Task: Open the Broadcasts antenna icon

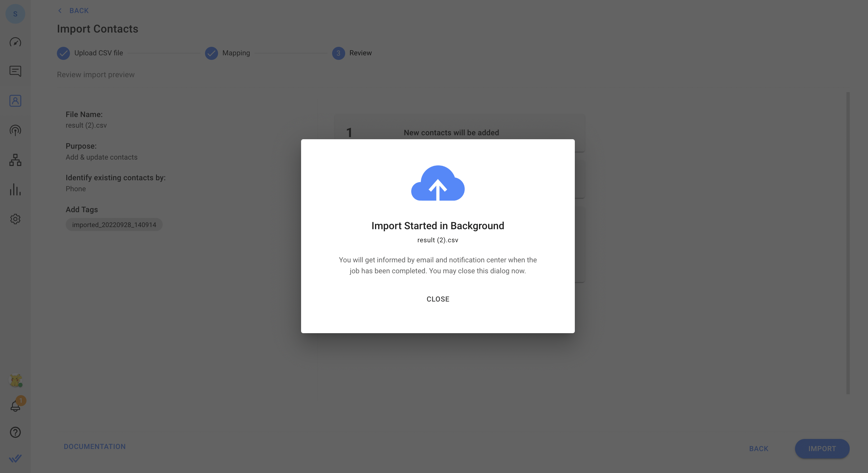Action: [15, 130]
